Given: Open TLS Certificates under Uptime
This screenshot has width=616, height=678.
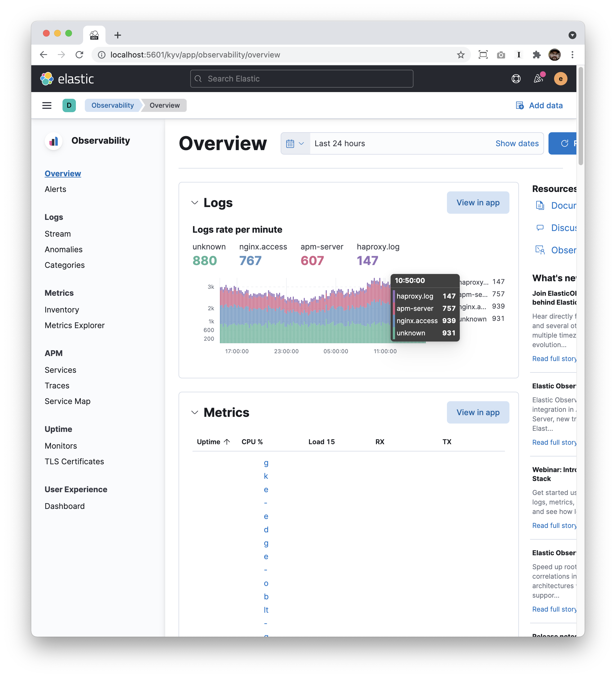Looking at the screenshot, I should (x=74, y=462).
